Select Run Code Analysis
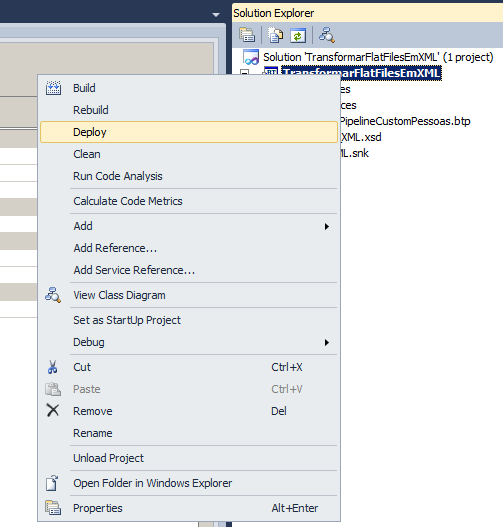Viewport: 503px width, 527px height. point(188,176)
